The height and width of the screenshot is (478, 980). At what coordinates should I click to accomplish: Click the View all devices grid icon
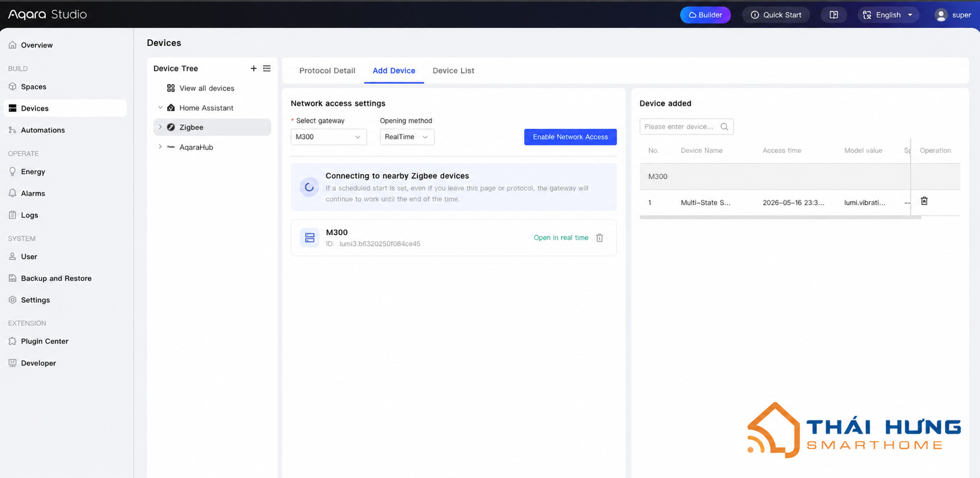[x=171, y=88]
